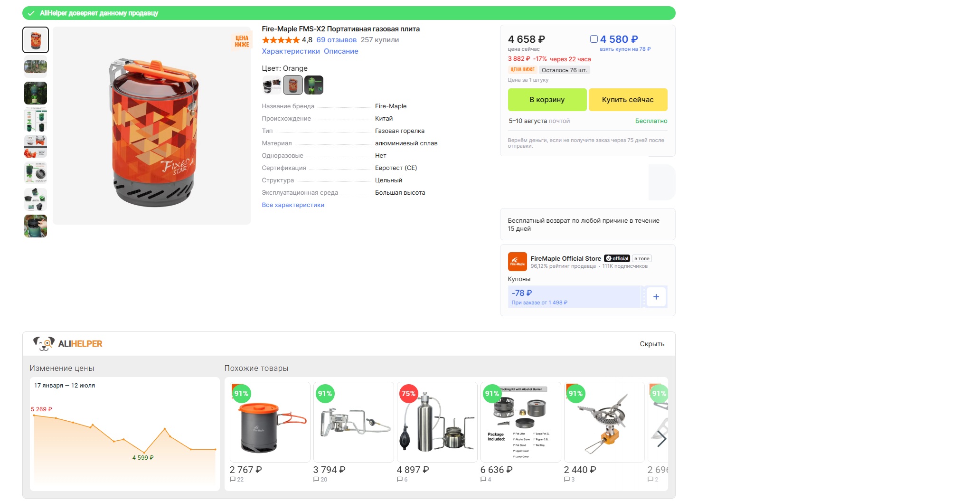Click 'взять купон на 78 ₽' link

point(625,49)
